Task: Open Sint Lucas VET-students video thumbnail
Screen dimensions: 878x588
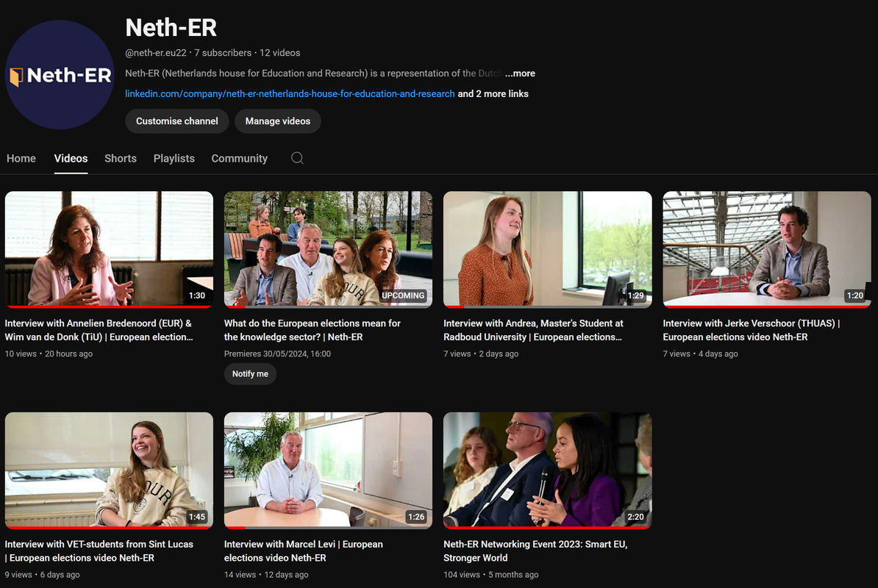Action: click(x=109, y=470)
